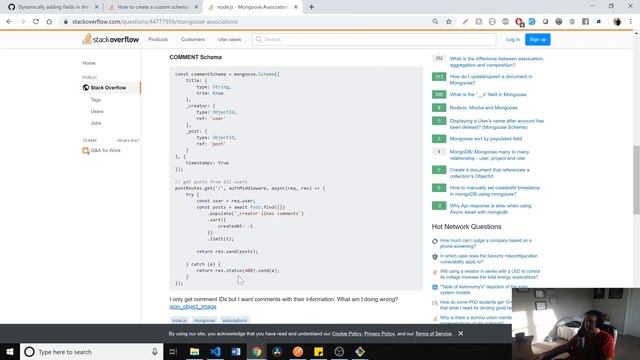Close the Mongoose Associations tab
Viewport: 640px width, 360px height.
click(x=296, y=7)
